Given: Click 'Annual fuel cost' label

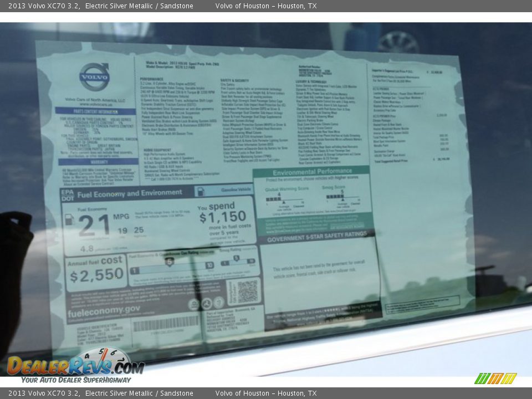Looking at the screenshot, I should [95, 261].
